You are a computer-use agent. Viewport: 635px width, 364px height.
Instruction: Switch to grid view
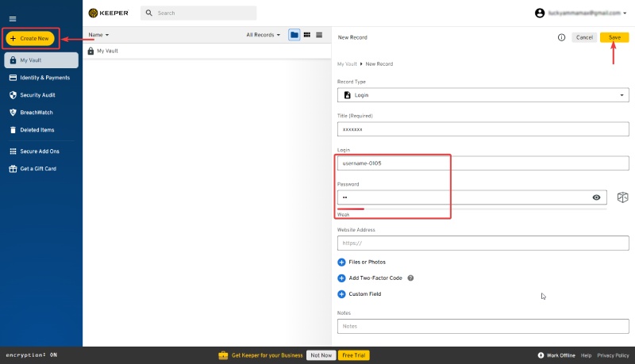[307, 35]
